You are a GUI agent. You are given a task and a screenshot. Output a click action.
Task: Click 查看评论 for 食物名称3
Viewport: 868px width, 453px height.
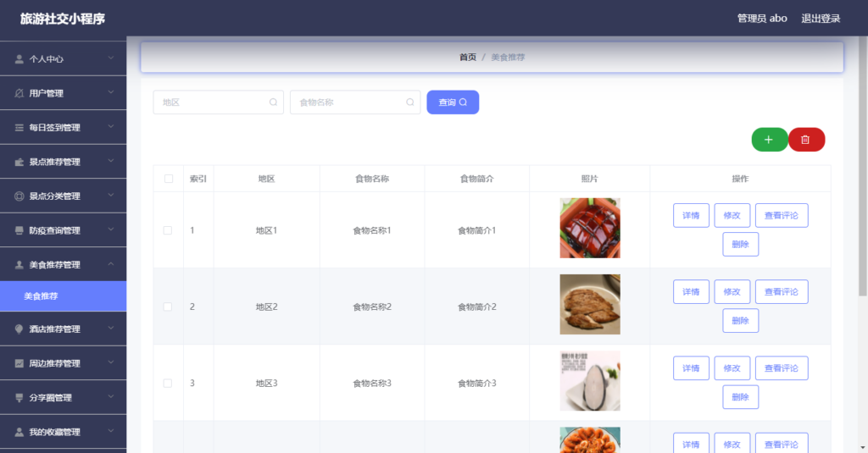click(x=782, y=368)
